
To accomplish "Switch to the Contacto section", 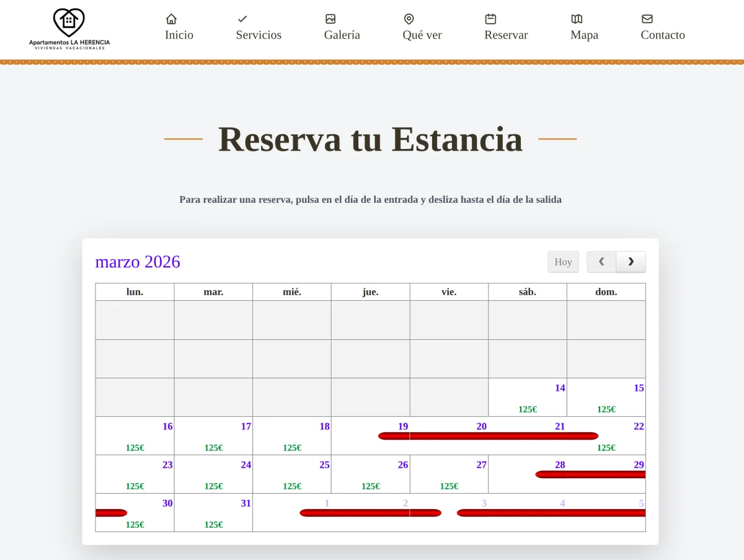I will pyautogui.click(x=662, y=35).
